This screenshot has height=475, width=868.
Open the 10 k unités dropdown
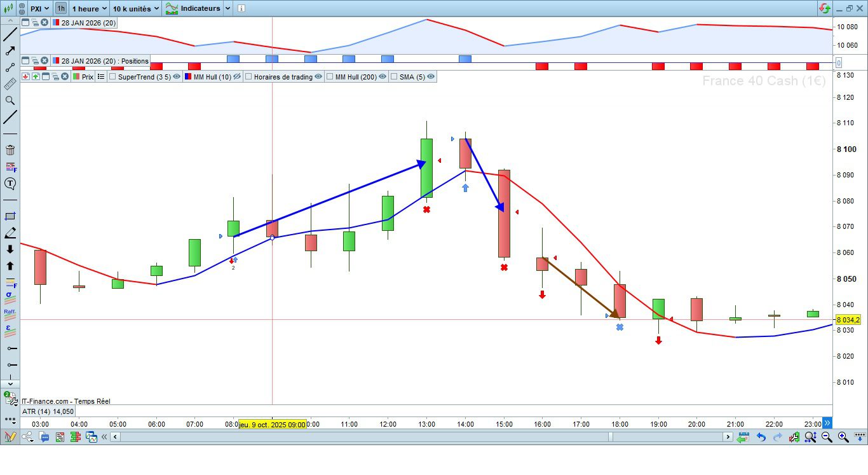135,9
